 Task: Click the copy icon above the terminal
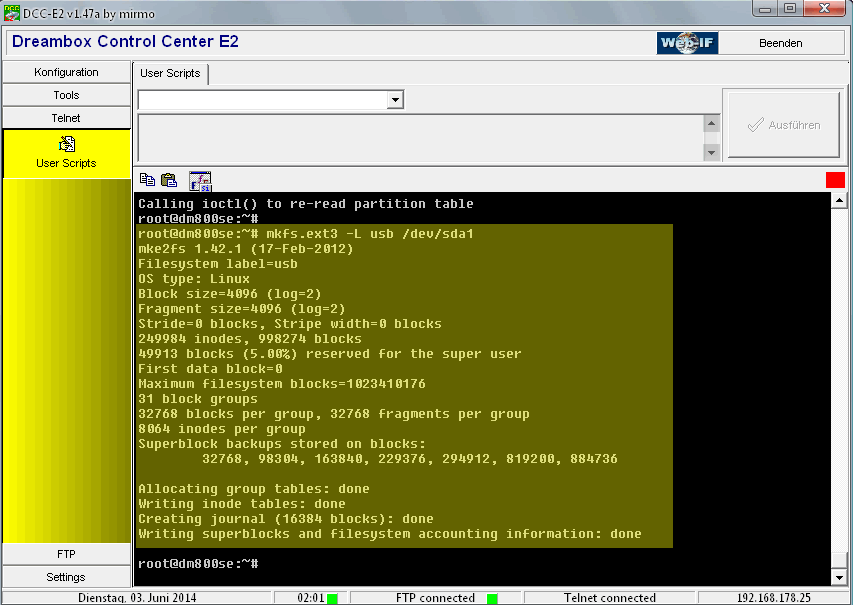[x=147, y=180]
